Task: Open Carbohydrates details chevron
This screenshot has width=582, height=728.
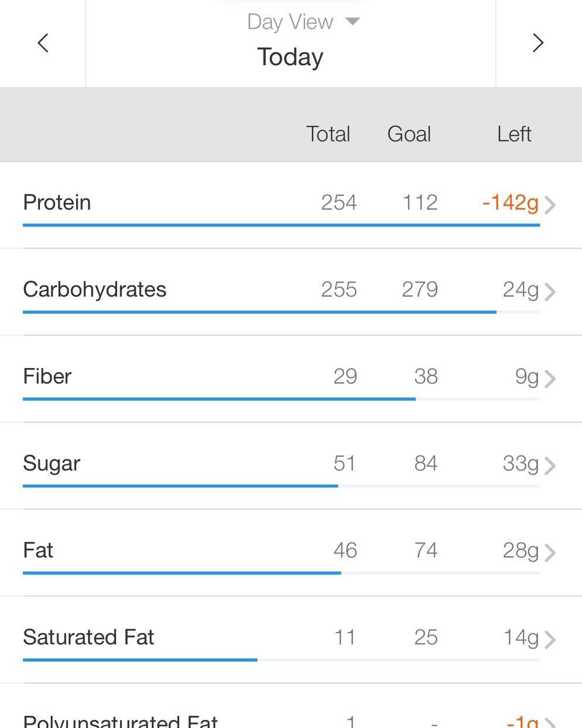Action: pos(550,291)
